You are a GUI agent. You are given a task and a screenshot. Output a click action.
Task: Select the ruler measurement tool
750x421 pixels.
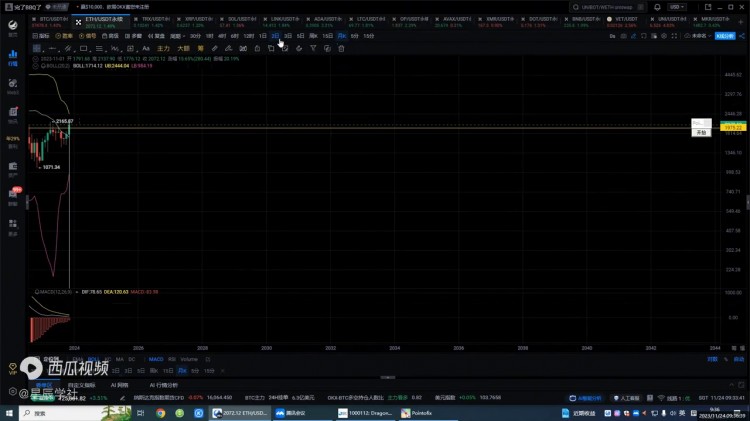coord(214,48)
